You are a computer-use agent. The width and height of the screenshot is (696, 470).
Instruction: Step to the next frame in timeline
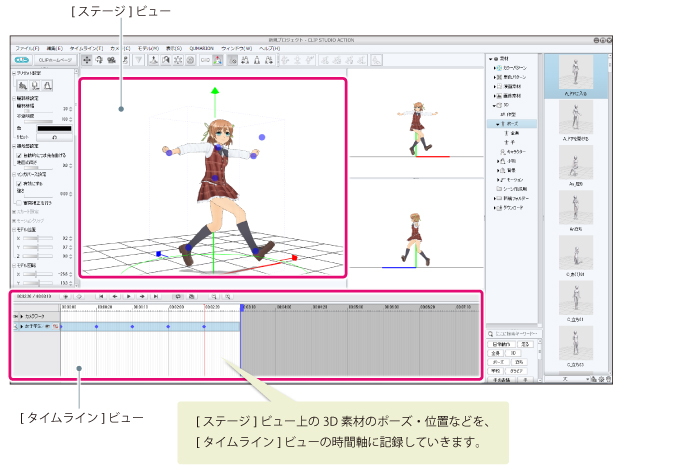144,297
